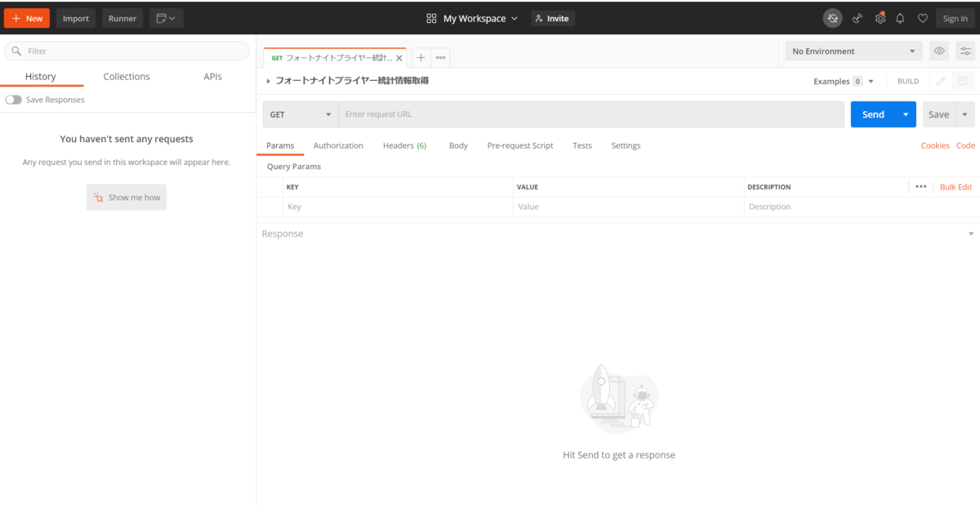Open the capture requests satellite icon

857,18
